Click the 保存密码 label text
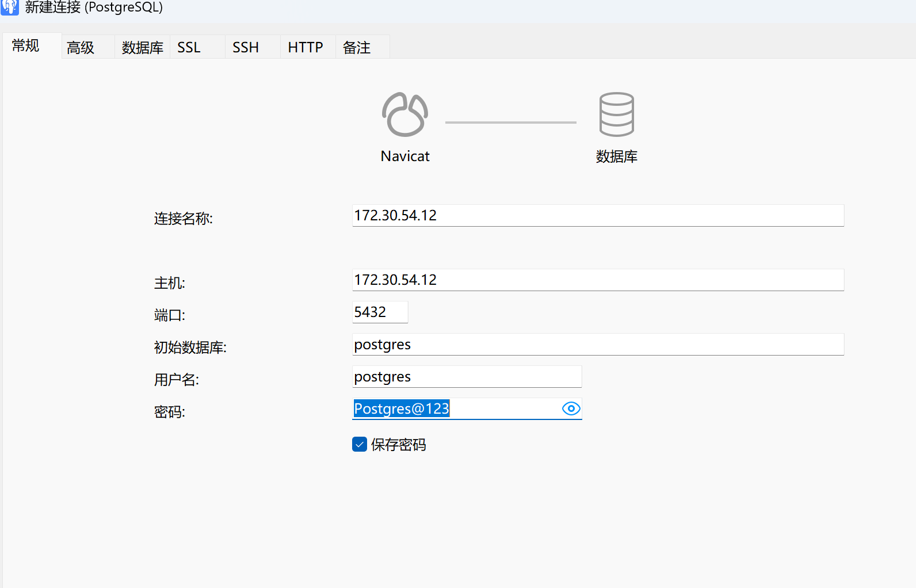This screenshot has width=916, height=588. [x=399, y=445]
